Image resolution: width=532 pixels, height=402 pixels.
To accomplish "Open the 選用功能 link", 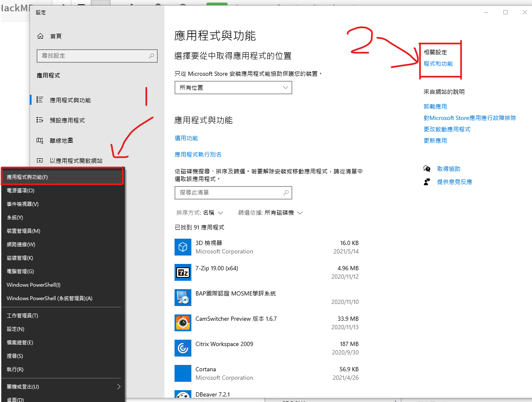I will tap(186, 138).
